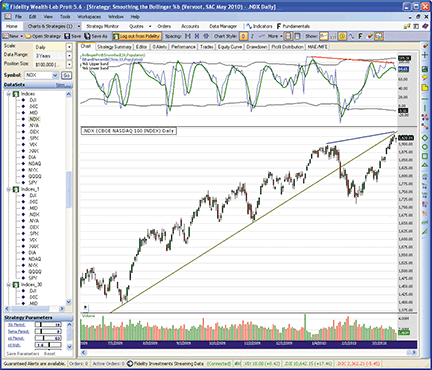
Task: Click the Save As toolbar button
Action: click(x=96, y=36)
